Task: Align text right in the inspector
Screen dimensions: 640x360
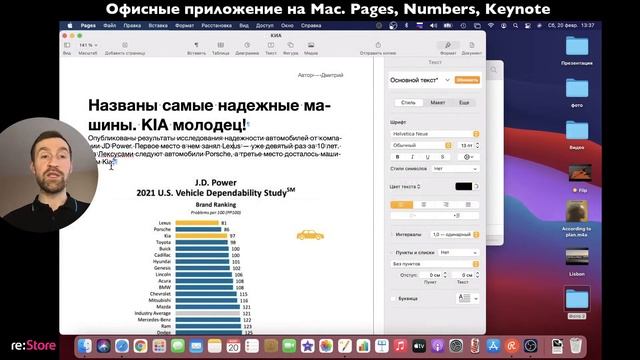Action: (x=446, y=204)
